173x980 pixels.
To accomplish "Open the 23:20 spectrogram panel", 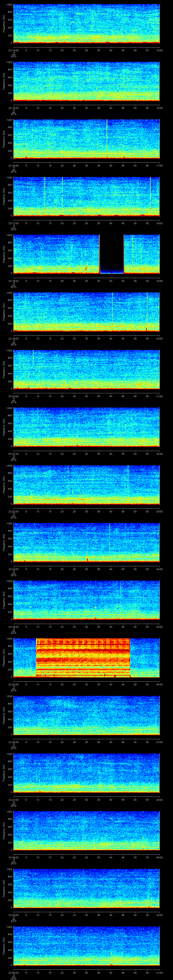I will click(x=86, y=369).
